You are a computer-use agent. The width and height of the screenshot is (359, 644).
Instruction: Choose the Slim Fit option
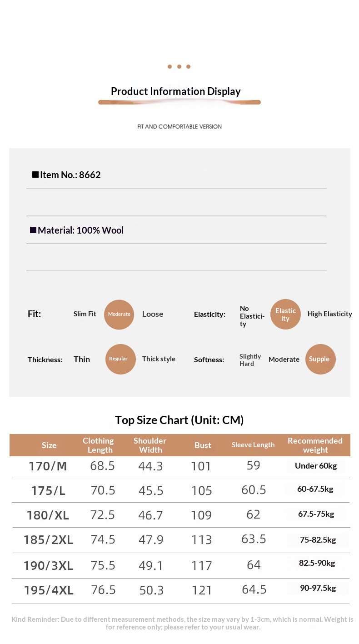point(85,314)
